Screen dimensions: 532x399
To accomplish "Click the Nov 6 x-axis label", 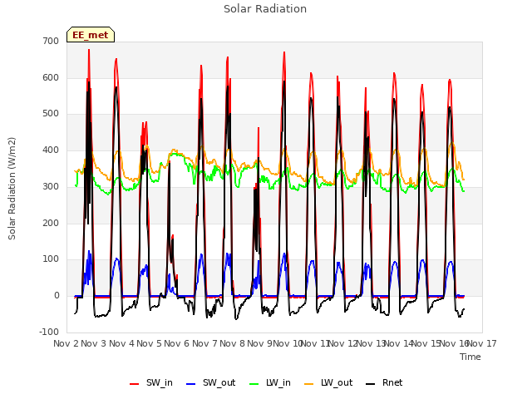I will [x=177, y=343].
